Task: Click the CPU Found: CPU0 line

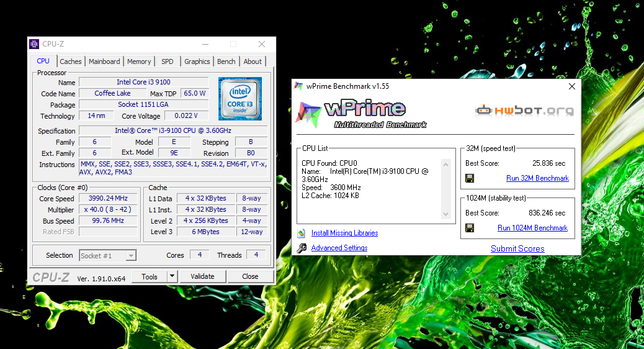Action: pos(329,163)
